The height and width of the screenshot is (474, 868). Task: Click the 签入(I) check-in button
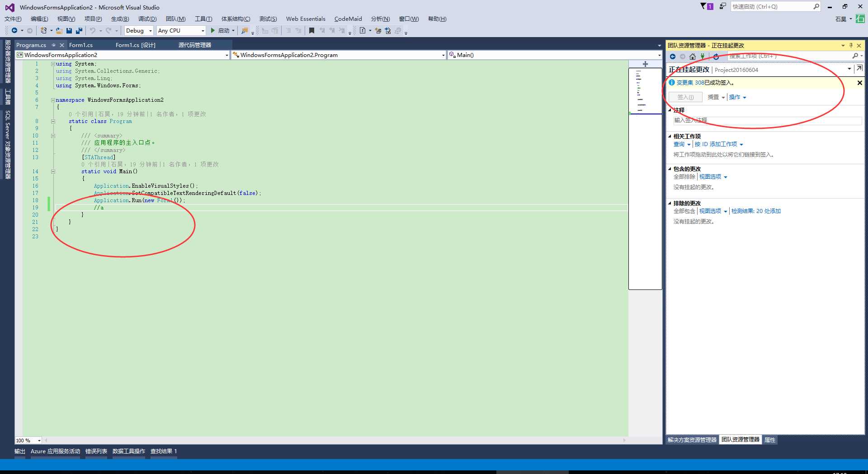(x=685, y=97)
